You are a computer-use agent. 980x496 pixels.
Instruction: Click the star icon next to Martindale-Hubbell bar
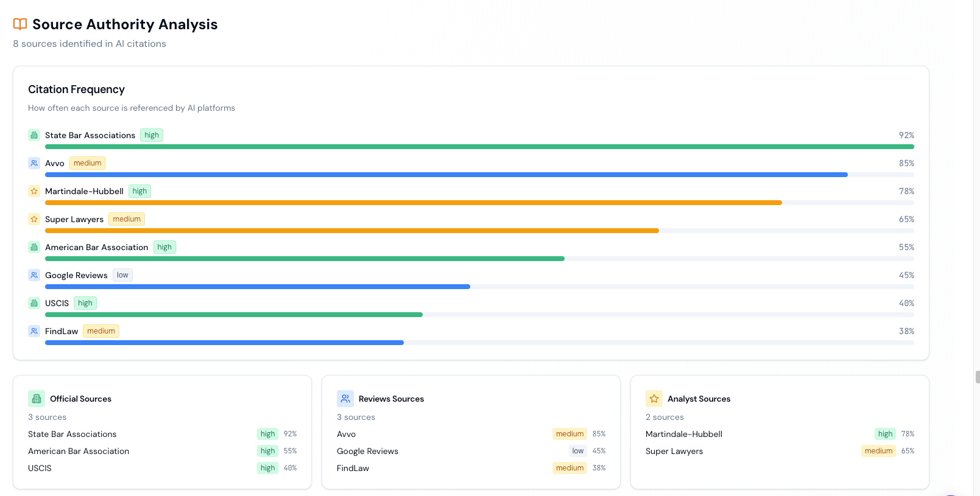[34, 191]
